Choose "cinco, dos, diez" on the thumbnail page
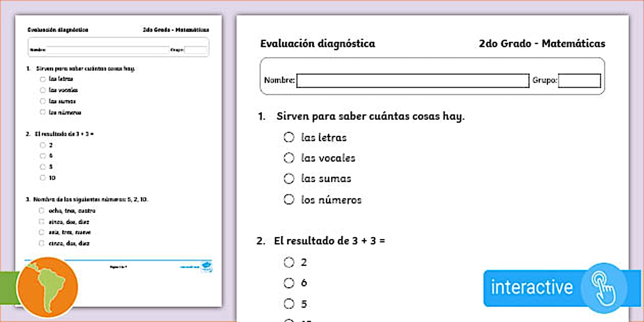This screenshot has height=322, width=644. pyautogui.click(x=42, y=221)
